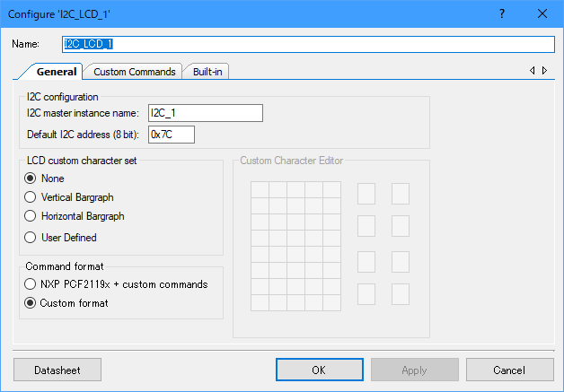564x392 pixels.
Task: Select the None character set option
Action: [x=31, y=179]
